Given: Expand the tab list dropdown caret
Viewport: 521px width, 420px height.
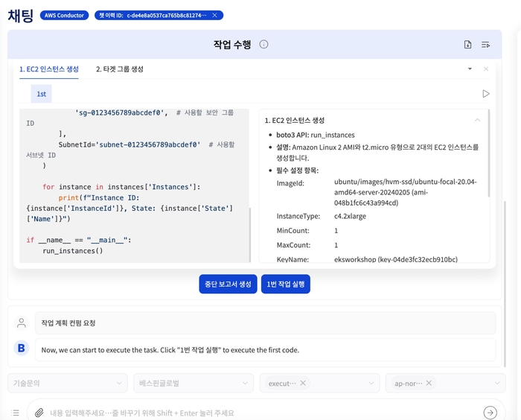Looking at the screenshot, I should coord(470,69).
